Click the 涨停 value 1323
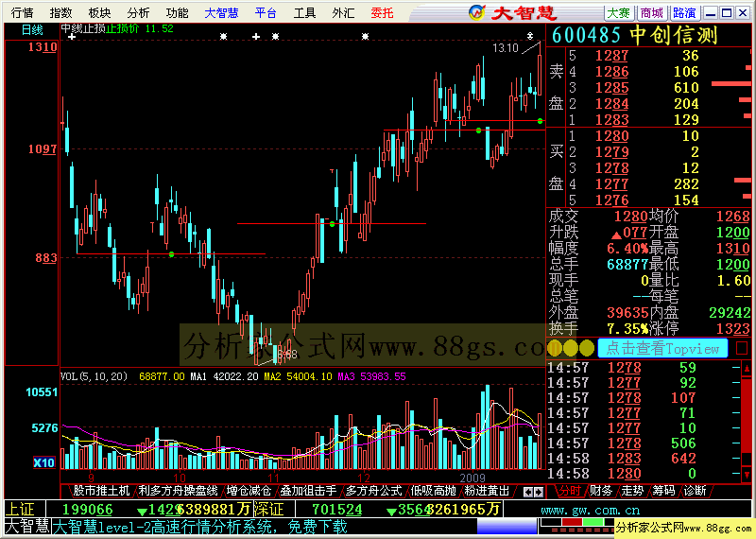756x539 pixels. pyautogui.click(x=733, y=329)
